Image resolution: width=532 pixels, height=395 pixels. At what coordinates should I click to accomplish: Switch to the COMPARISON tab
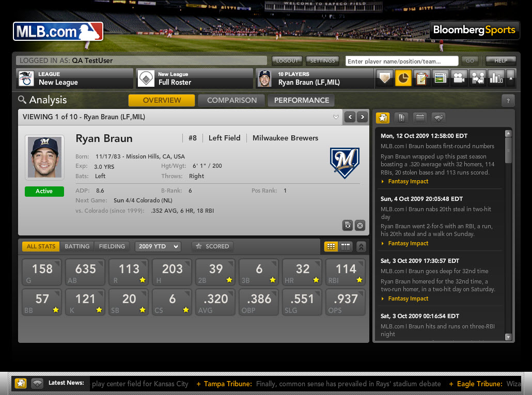point(232,100)
